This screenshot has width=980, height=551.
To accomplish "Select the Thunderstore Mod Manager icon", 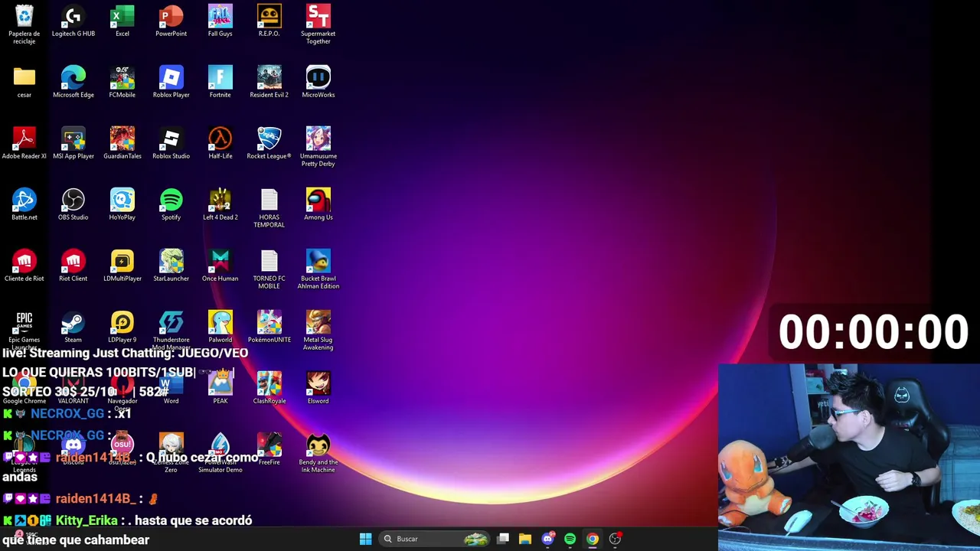I will click(x=171, y=331).
